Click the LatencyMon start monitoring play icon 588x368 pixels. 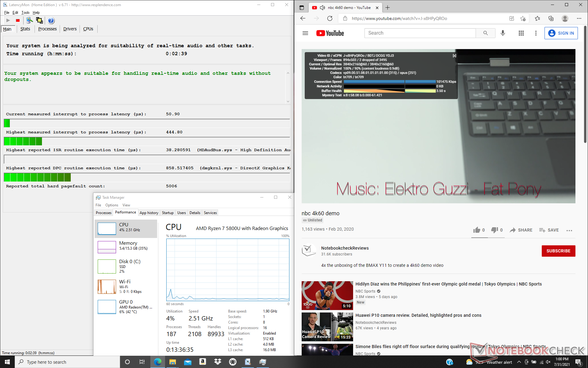[8, 21]
